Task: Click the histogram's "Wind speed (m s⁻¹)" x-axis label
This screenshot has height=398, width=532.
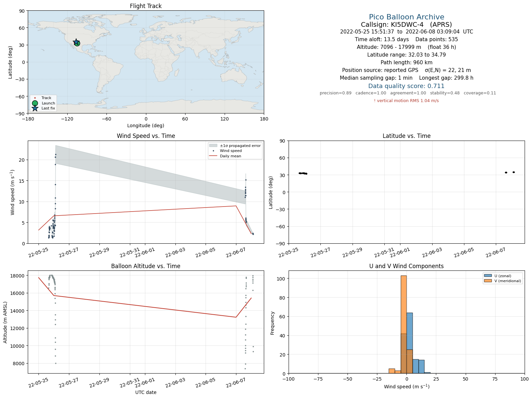Action: pos(406,387)
